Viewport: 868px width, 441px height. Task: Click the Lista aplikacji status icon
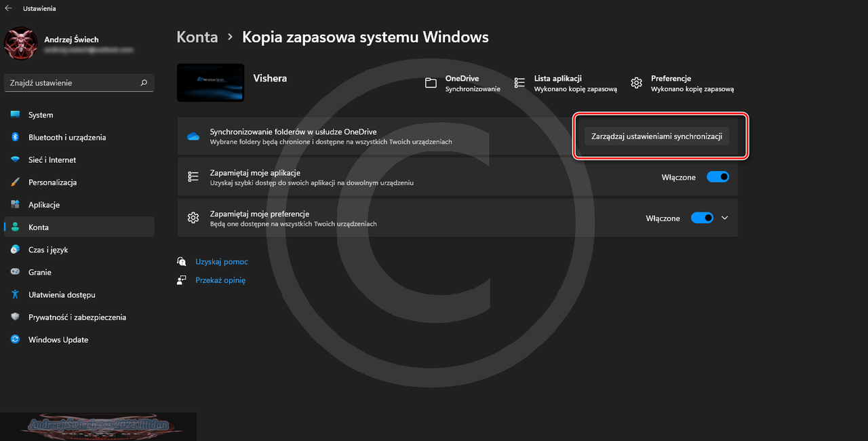519,83
